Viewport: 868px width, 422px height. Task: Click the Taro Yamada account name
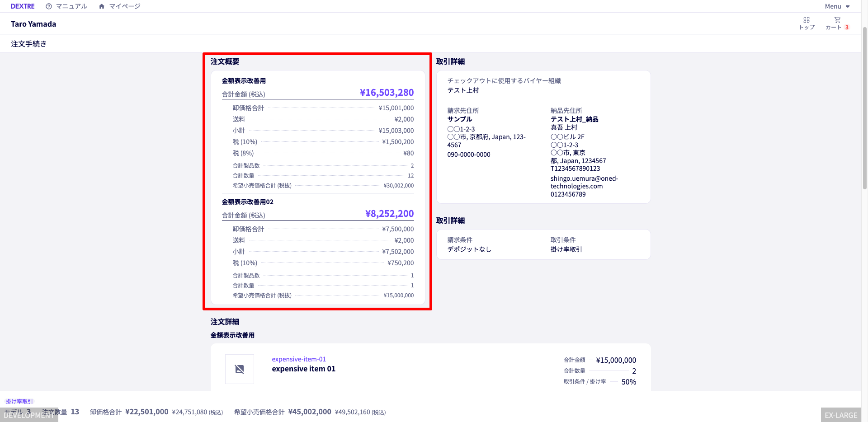tap(33, 24)
